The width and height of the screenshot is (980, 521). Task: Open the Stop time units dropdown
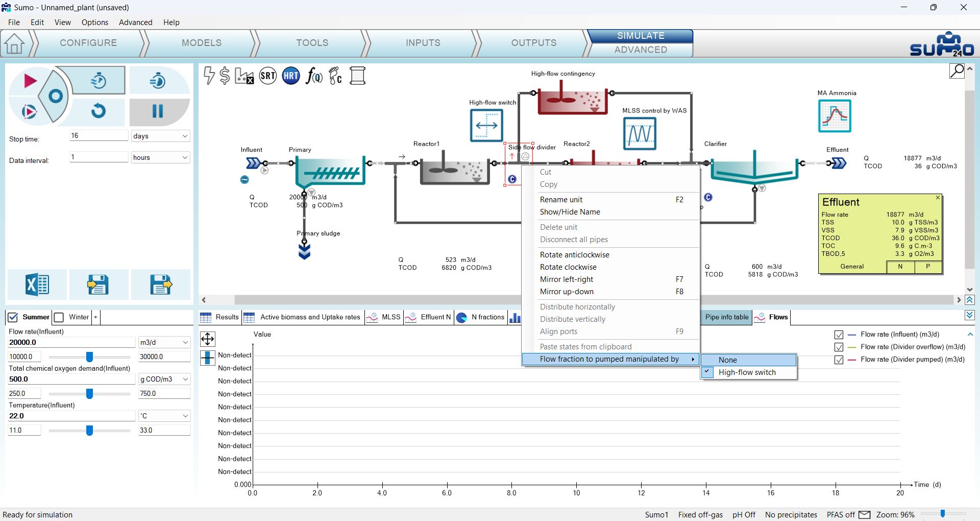tap(160, 136)
